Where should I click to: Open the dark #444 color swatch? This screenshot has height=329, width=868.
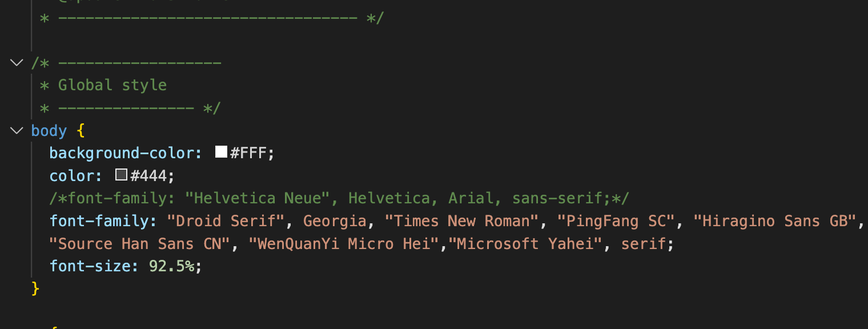[x=121, y=175]
